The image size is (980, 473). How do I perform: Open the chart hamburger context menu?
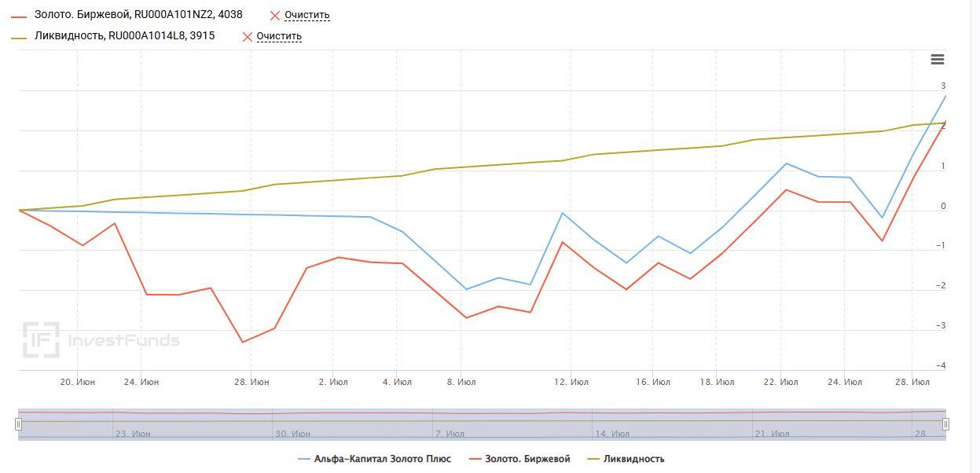937,60
